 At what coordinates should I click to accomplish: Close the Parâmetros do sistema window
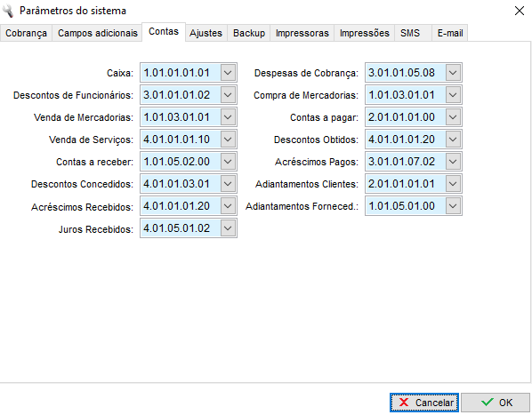click(520, 11)
